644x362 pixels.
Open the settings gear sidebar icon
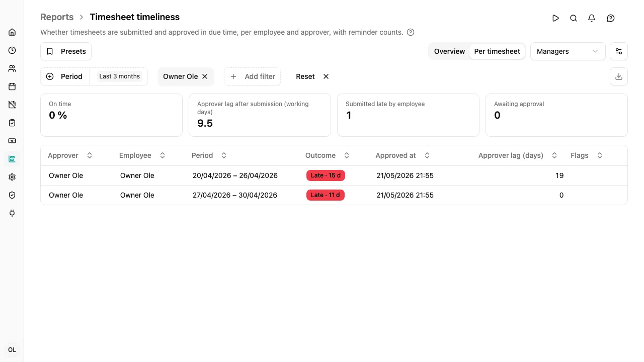click(x=12, y=177)
